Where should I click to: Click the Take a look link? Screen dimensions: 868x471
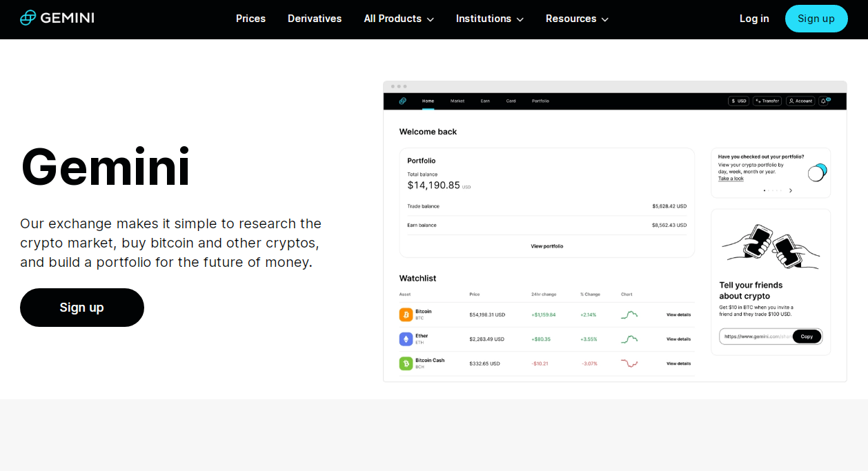click(x=731, y=179)
